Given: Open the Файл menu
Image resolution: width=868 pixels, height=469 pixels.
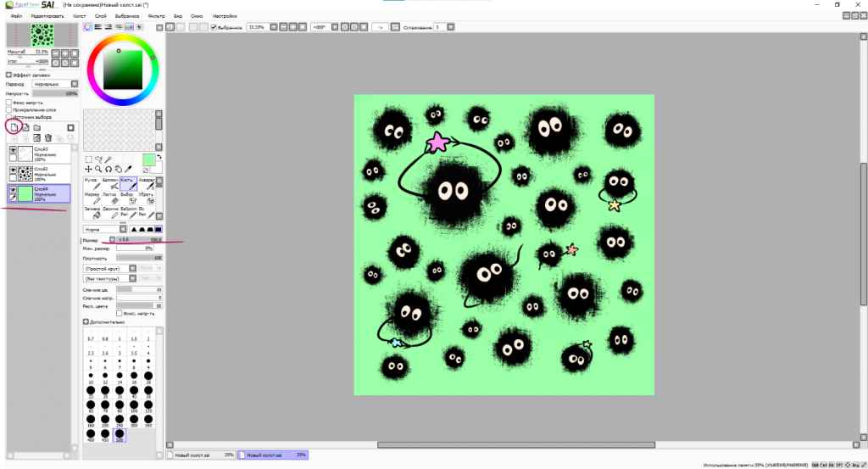Looking at the screenshot, I should 17,16.
